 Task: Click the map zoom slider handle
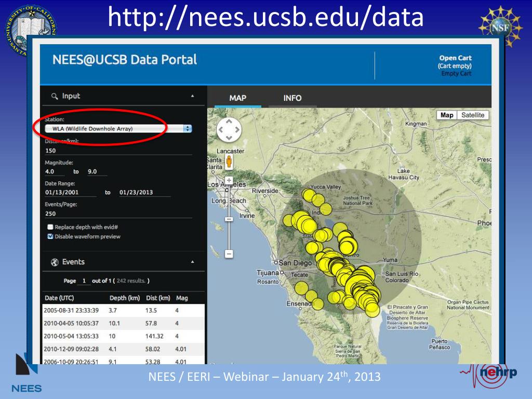pyautogui.click(x=229, y=219)
